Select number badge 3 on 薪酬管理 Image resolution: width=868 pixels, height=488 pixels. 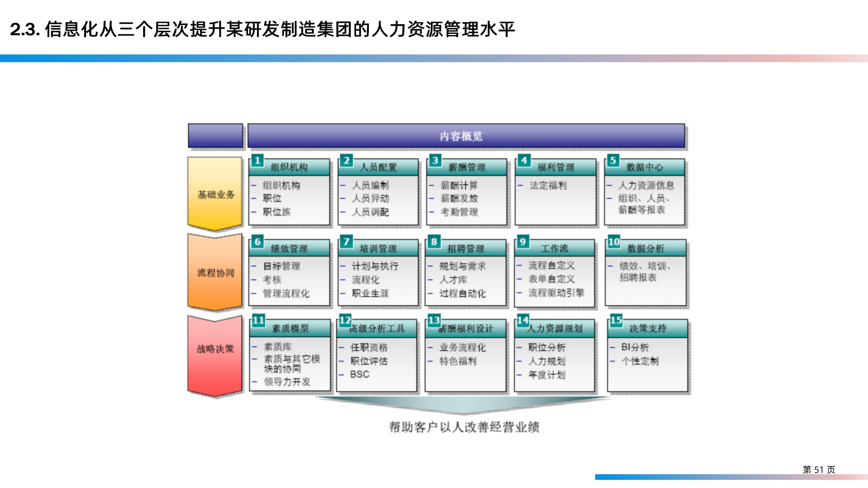point(435,160)
